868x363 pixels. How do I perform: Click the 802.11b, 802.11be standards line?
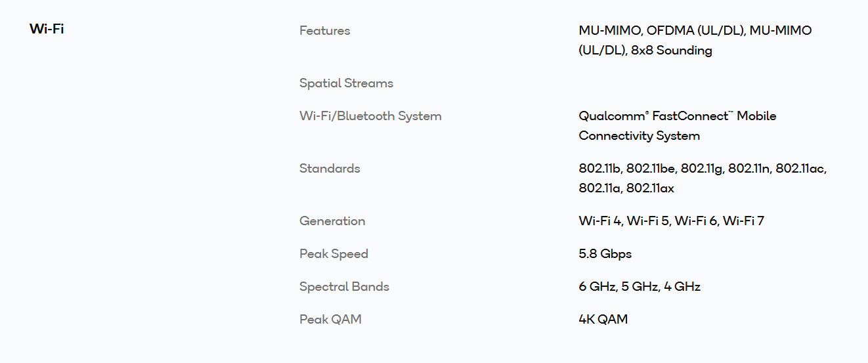(702, 168)
